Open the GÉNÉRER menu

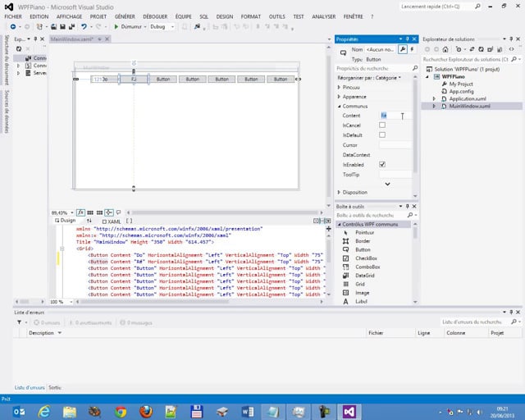[x=125, y=16]
